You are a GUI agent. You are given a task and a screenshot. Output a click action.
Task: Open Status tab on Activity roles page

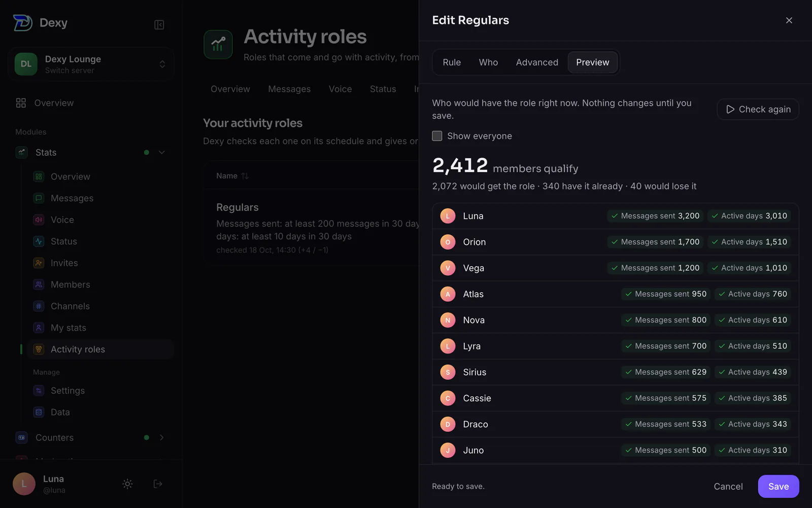point(383,89)
